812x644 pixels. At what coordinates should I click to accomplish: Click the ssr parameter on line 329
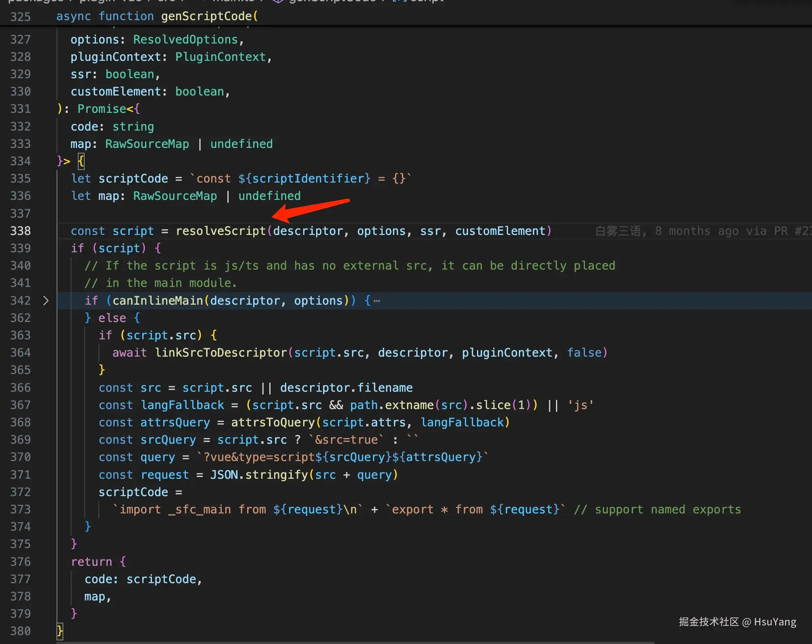tap(81, 74)
